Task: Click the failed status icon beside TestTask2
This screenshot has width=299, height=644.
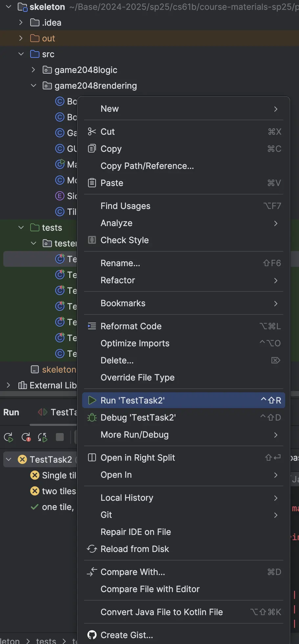Action: pyautogui.click(x=22, y=459)
